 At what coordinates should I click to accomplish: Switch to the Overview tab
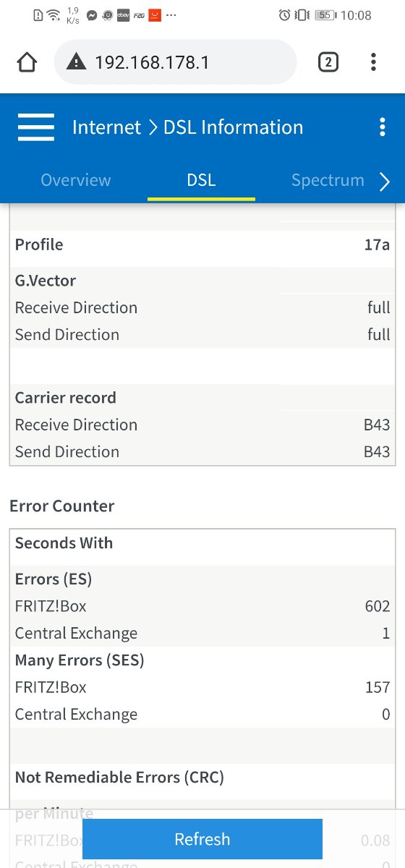pyautogui.click(x=76, y=180)
